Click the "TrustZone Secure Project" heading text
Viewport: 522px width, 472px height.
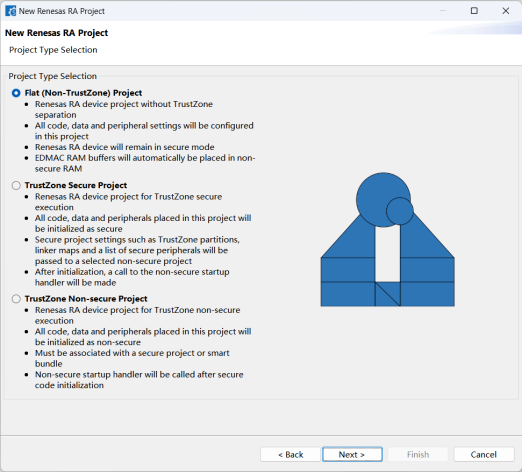[76, 185]
